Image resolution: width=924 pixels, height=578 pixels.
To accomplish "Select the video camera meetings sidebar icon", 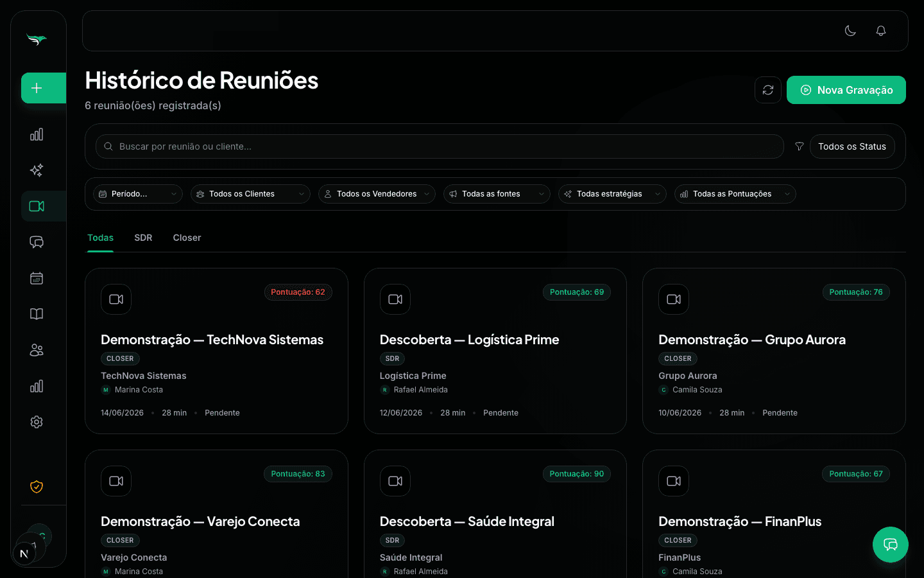I will (x=37, y=206).
